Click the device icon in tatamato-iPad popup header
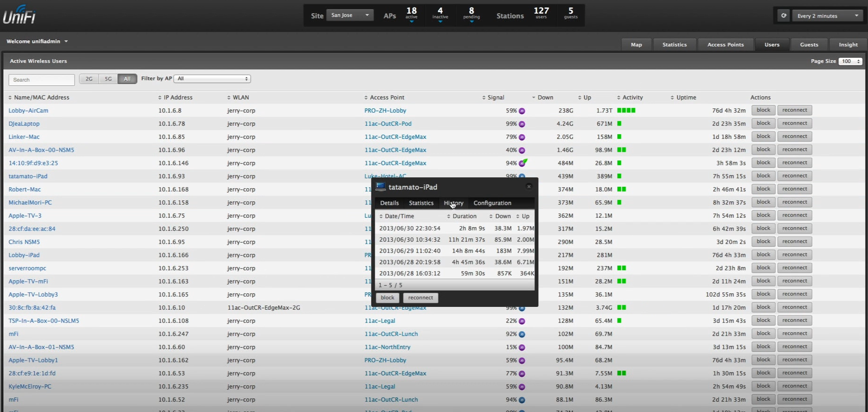Screen dimensions: 868x412 (x=380, y=187)
